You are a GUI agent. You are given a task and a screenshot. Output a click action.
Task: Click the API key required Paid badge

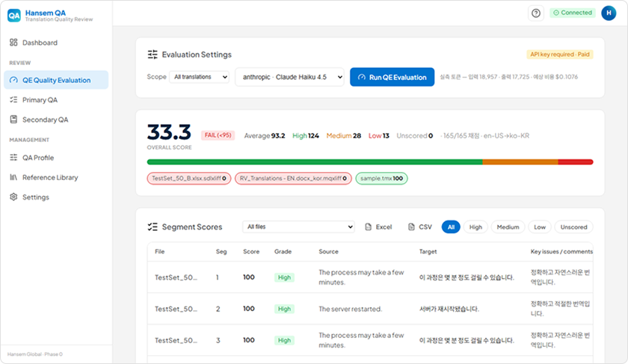560,55
